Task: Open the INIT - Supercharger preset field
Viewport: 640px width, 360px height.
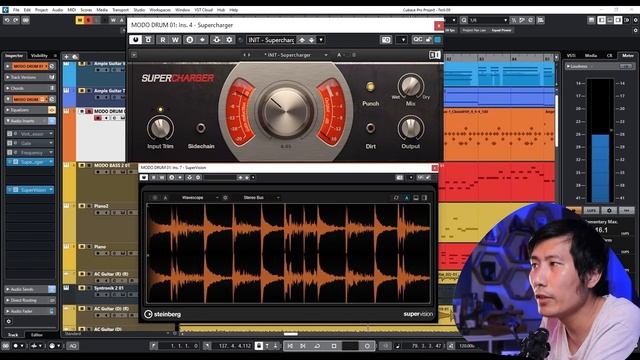Action: pyautogui.click(x=271, y=40)
